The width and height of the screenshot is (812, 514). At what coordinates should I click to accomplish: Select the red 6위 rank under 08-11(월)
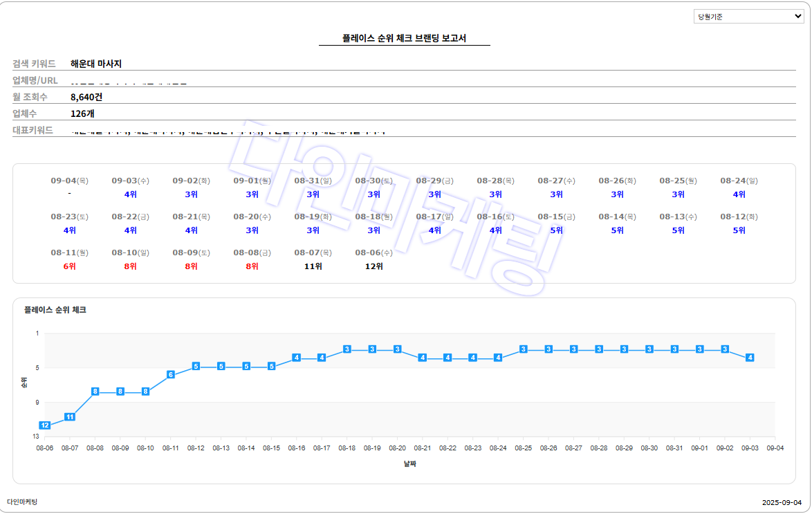(69, 266)
